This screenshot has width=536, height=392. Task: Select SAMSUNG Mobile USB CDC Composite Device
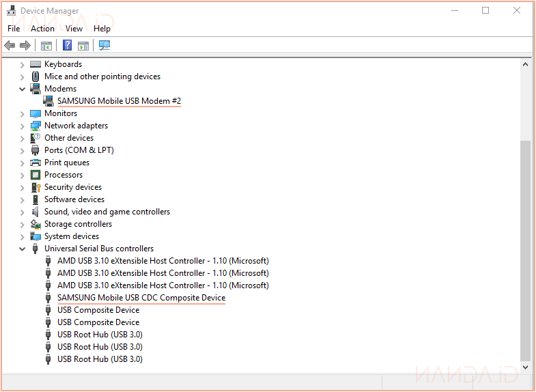pyautogui.click(x=141, y=298)
